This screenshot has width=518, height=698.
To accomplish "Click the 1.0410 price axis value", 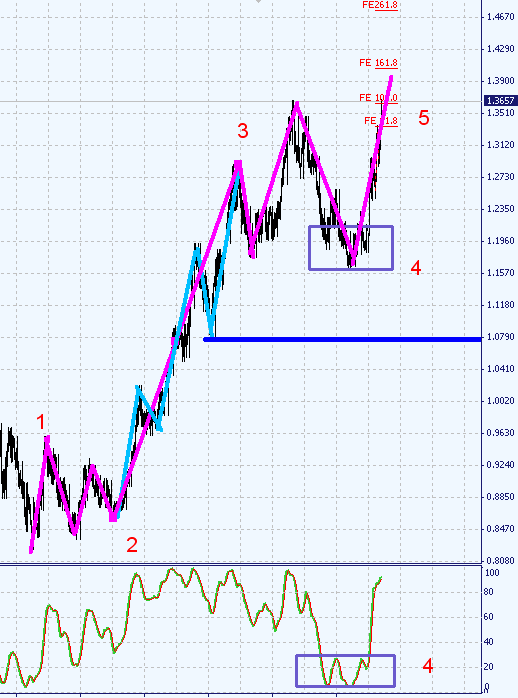I will (x=501, y=369).
